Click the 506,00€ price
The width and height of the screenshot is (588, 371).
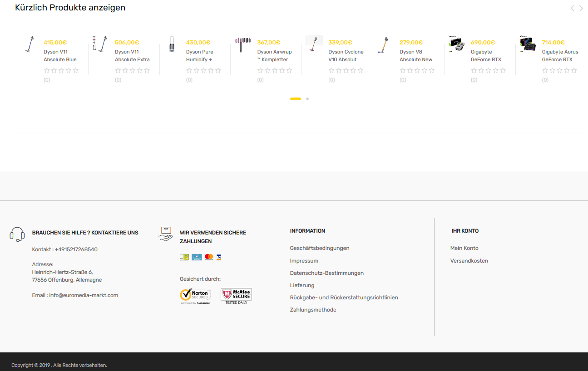point(127,43)
